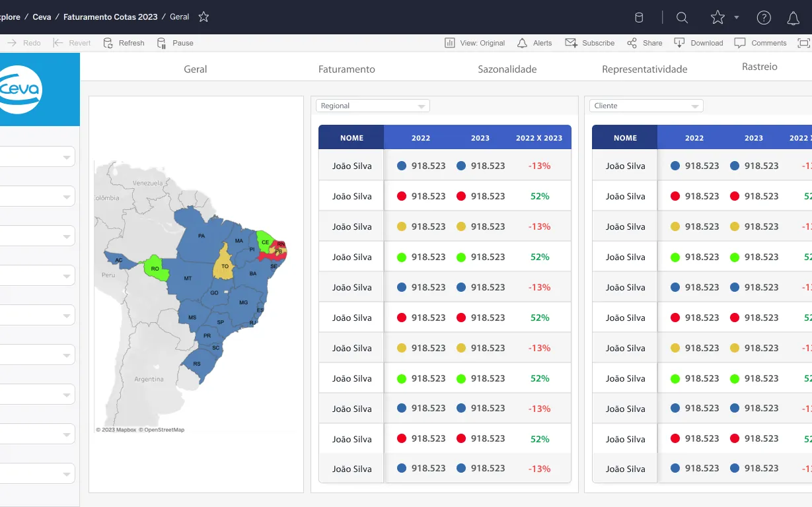Expand the fifth sidebar filter dropdown
Image resolution: width=812 pixels, height=507 pixels.
coord(37,316)
